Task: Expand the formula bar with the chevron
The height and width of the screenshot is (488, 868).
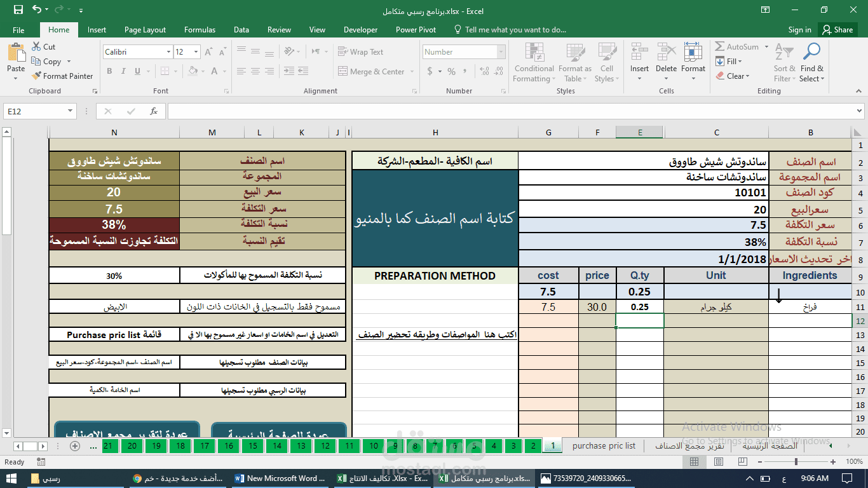Action: (858, 111)
